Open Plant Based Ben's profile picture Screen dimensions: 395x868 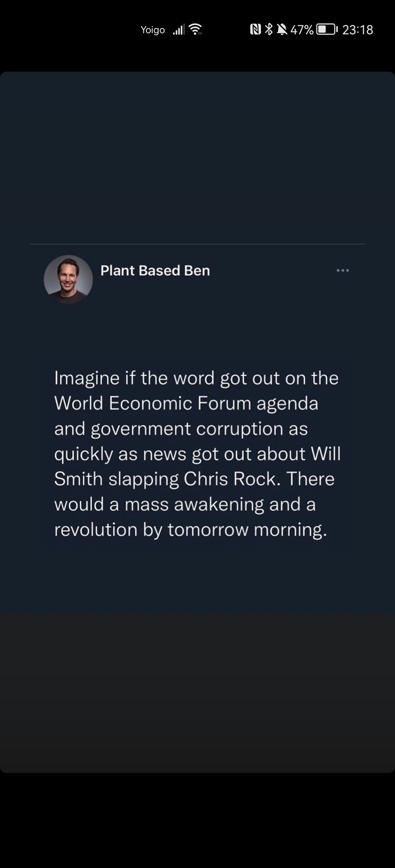pyautogui.click(x=68, y=279)
